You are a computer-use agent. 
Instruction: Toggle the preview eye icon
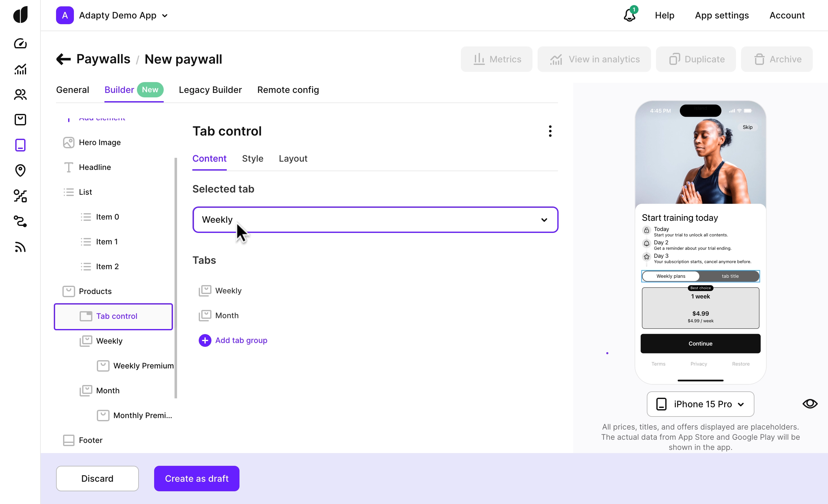click(810, 403)
